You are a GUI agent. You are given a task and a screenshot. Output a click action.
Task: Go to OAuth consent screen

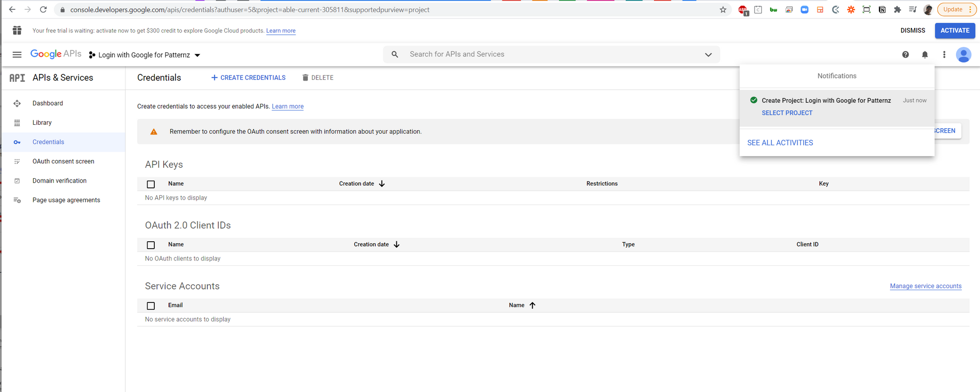click(63, 161)
